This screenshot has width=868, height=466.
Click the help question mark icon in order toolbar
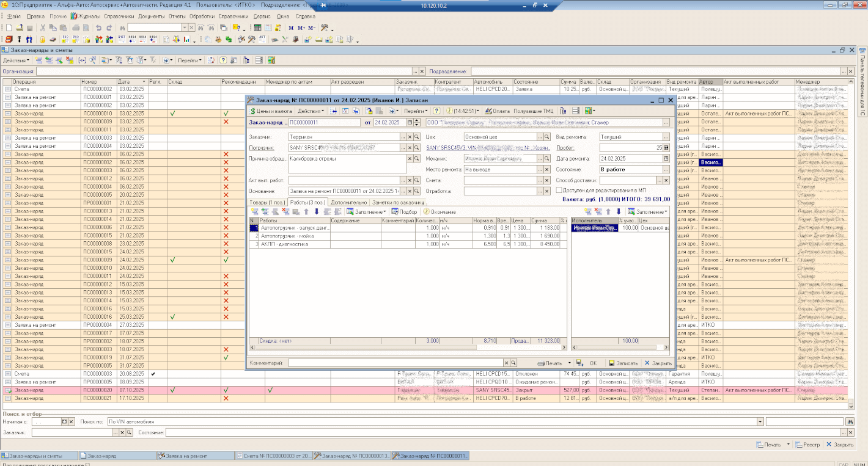tap(436, 111)
